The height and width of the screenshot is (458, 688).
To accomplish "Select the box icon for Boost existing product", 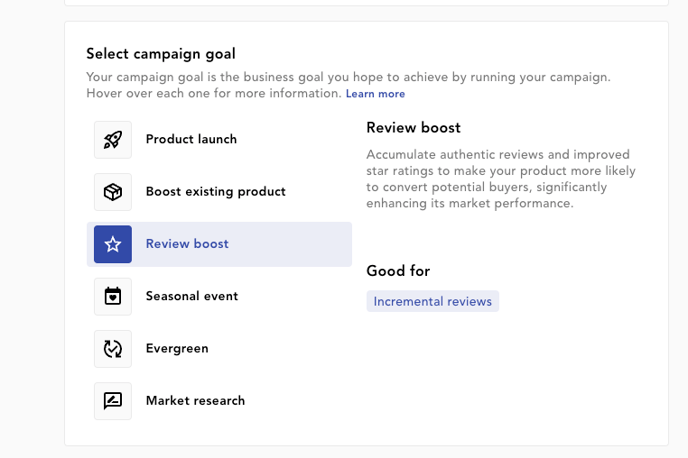I will pyautogui.click(x=113, y=192).
